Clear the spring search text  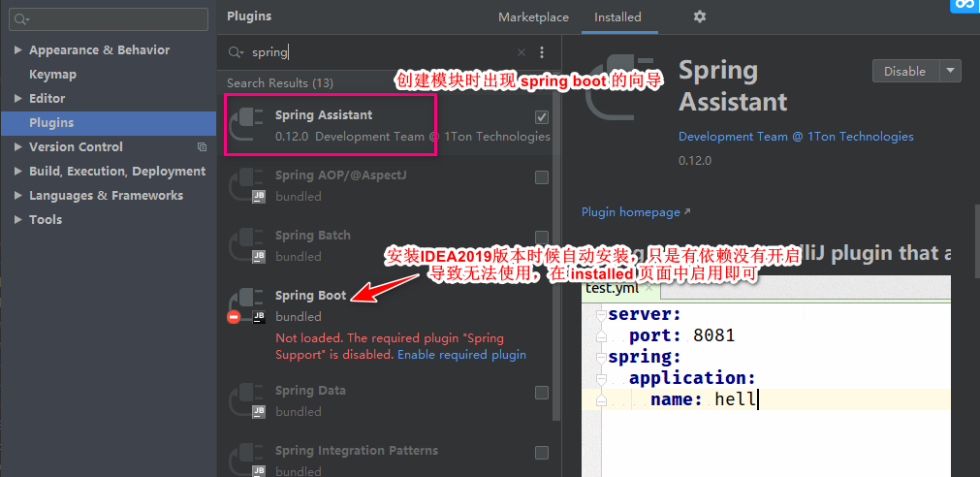click(522, 52)
